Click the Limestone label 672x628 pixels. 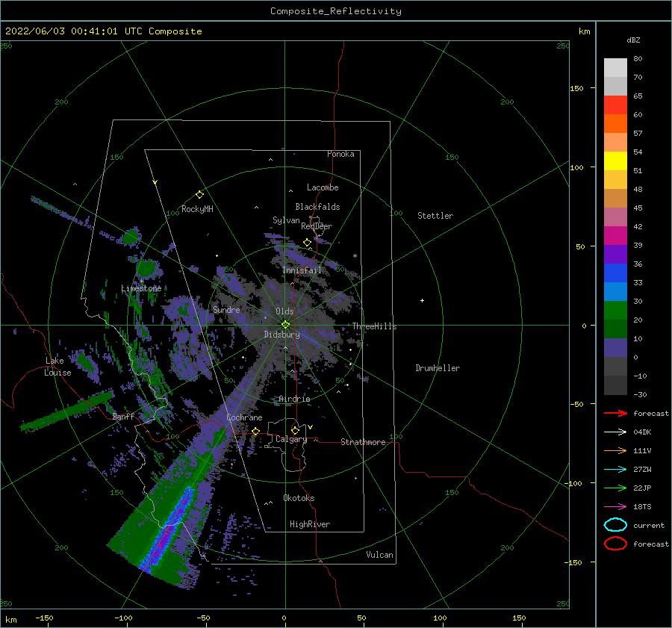click(x=141, y=288)
